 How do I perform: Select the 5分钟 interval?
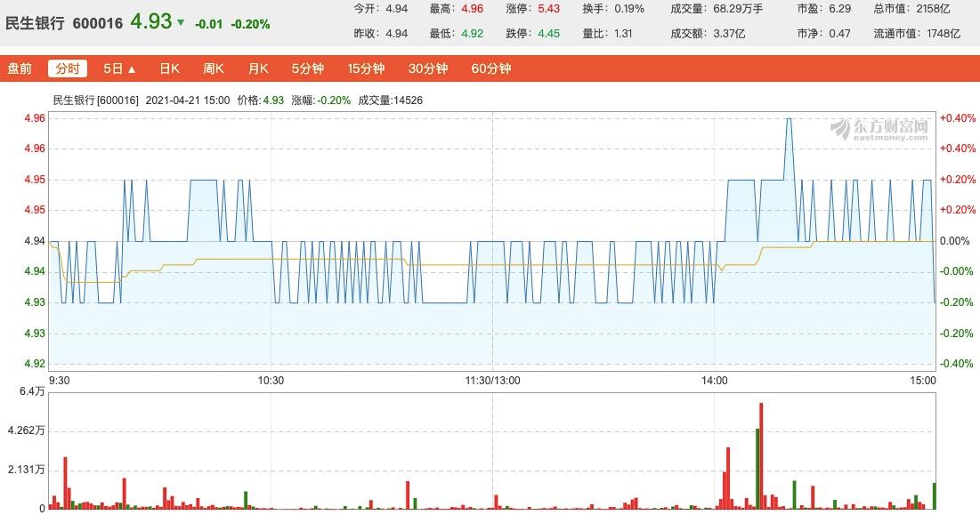pyautogui.click(x=308, y=68)
